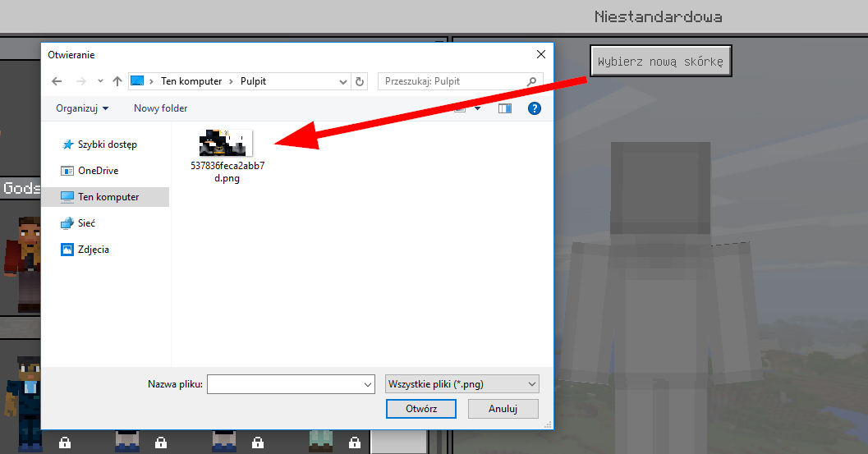868x454 pixels.
Task: Open the recent locations chevron beside the forward arrow
Action: pos(100,81)
